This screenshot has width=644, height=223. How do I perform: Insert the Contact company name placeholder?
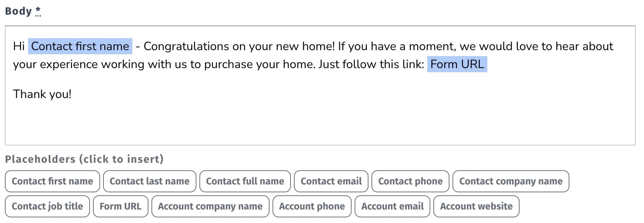[x=511, y=181]
